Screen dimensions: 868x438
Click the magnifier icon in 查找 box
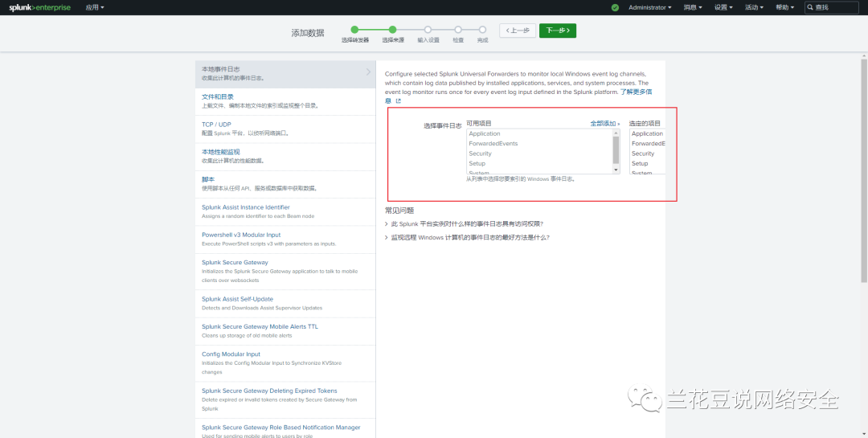tap(810, 8)
